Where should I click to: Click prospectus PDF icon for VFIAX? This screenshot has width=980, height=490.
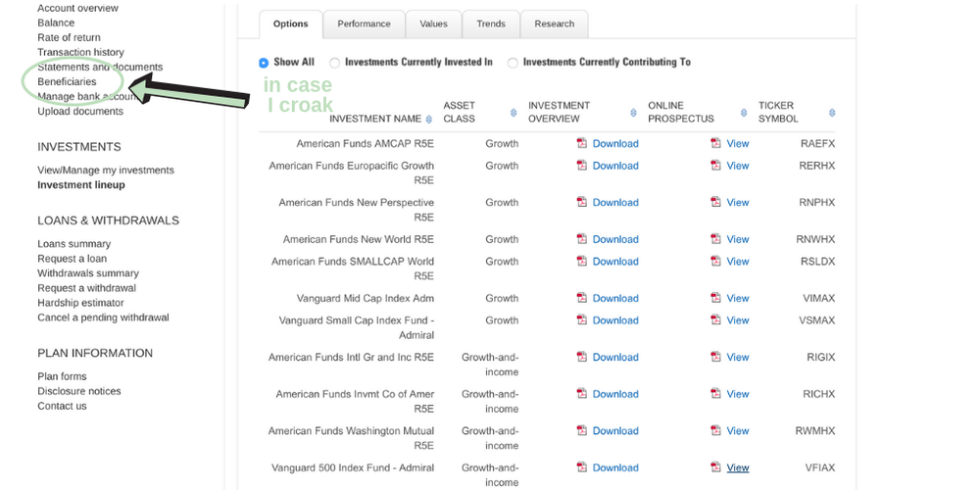[715, 466]
